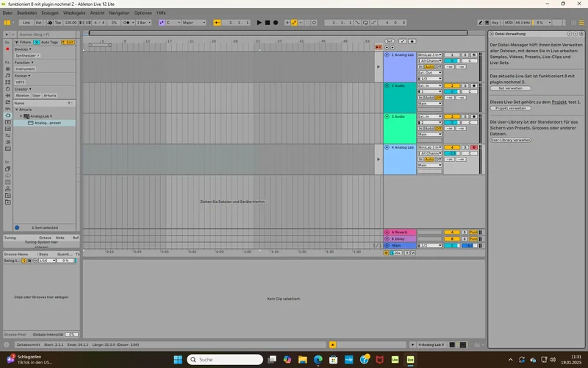Screen dimensions: 588x368
Task: Click the yellow Edit button in browser
Action: coord(68,42)
